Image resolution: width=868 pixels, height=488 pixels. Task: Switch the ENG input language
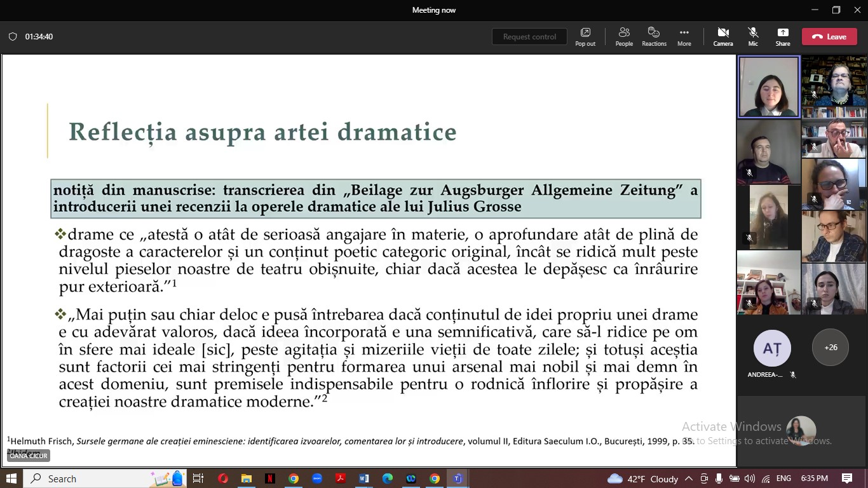point(783,479)
